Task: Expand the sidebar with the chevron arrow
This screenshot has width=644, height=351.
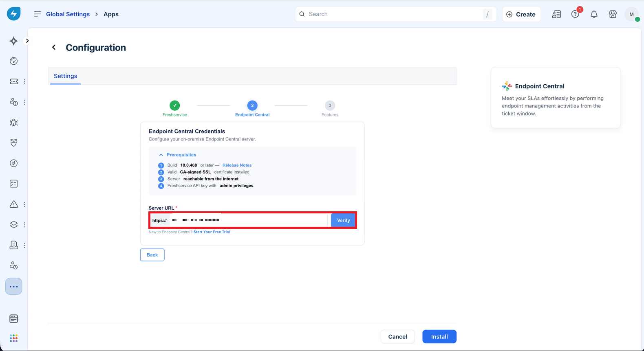Action: [27, 41]
